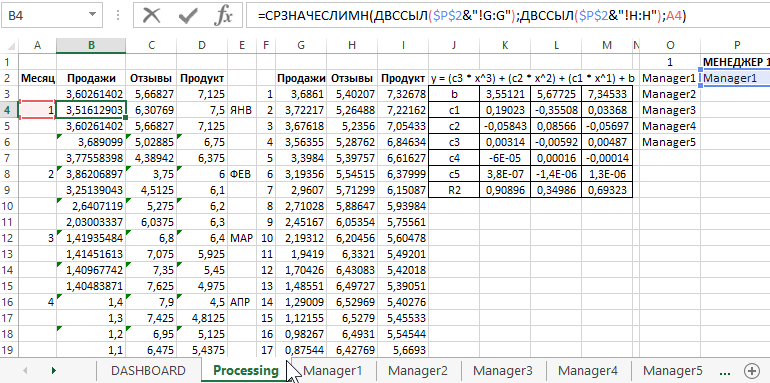770x383 pixels.
Task: Click c3 label in coefficients table
Action: click(454, 142)
